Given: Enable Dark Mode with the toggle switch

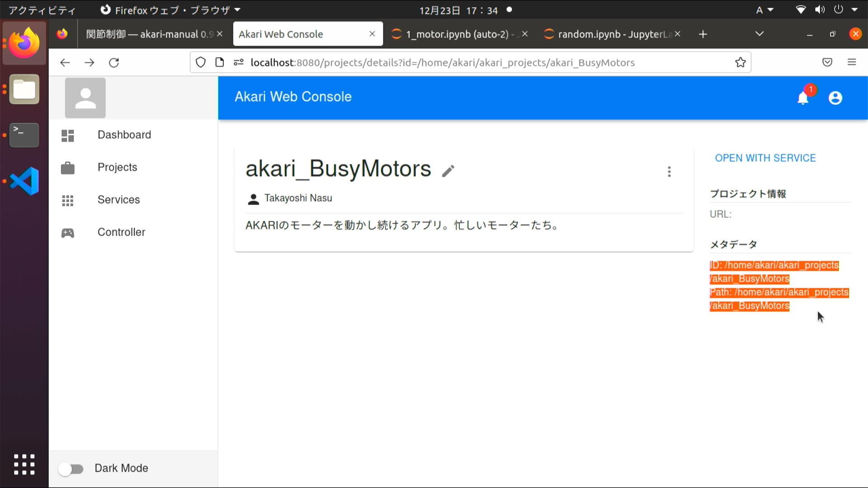Looking at the screenshot, I should tap(71, 469).
